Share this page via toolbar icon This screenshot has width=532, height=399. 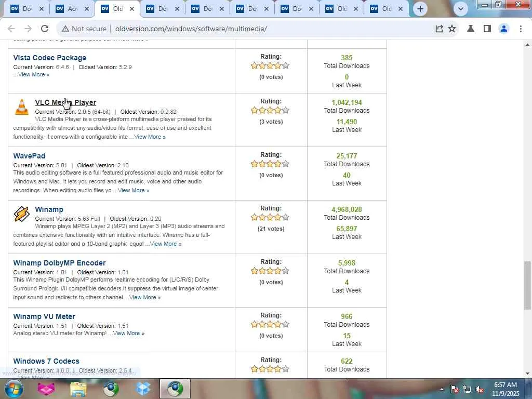coord(439,29)
